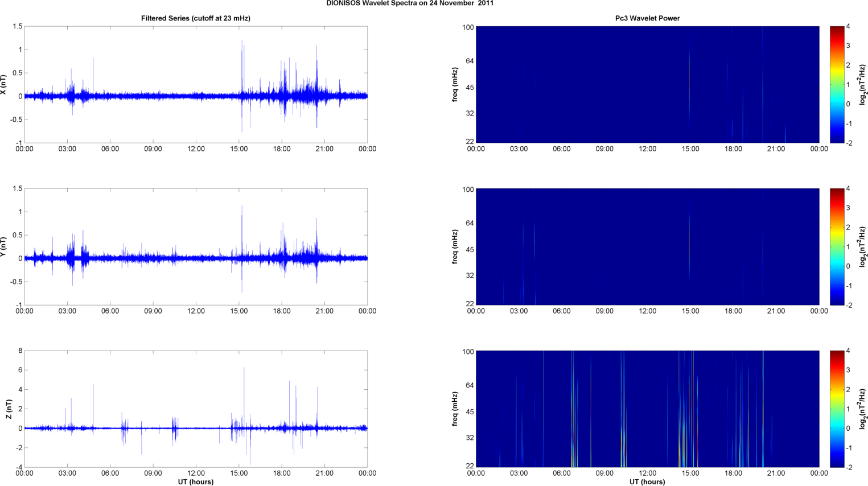Click the '22' frequency tick on bottom wavelet panel
868x486 pixels.
[470, 466]
